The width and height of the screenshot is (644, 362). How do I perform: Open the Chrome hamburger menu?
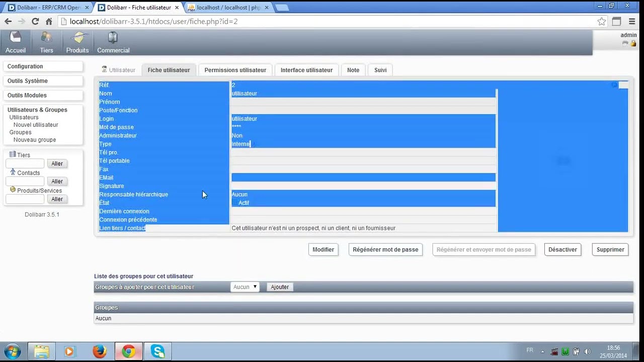[632, 22]
